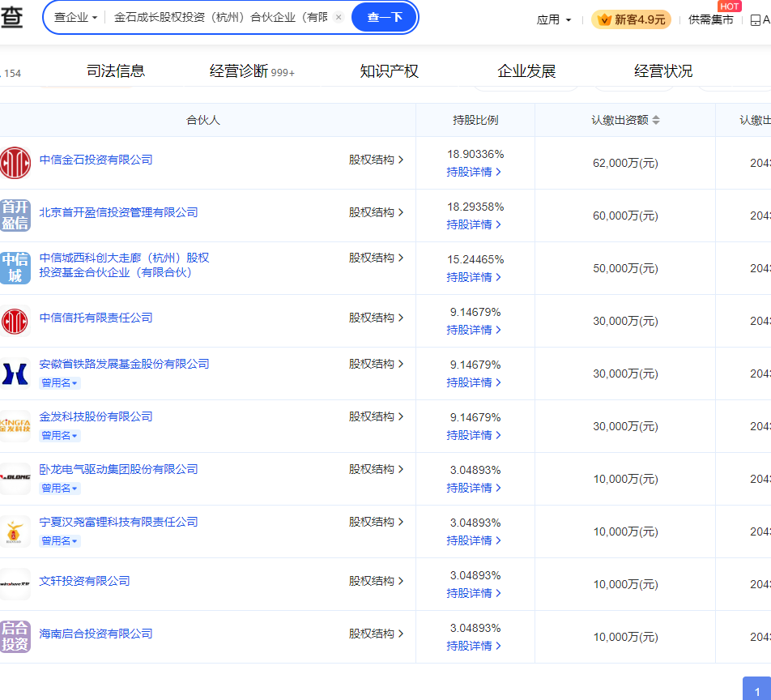
Task: Click the 查一下 search button
Action: pyautogui.click(x=385, y=17)
